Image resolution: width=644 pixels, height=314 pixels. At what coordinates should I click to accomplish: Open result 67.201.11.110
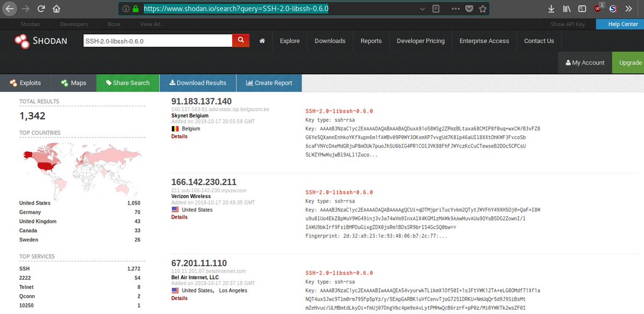199,263
